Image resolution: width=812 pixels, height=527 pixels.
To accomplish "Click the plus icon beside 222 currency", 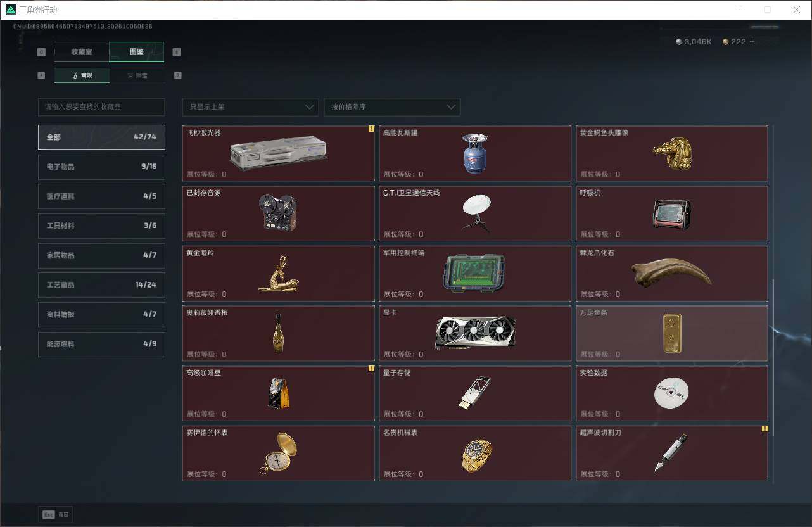I will (752, 42).
